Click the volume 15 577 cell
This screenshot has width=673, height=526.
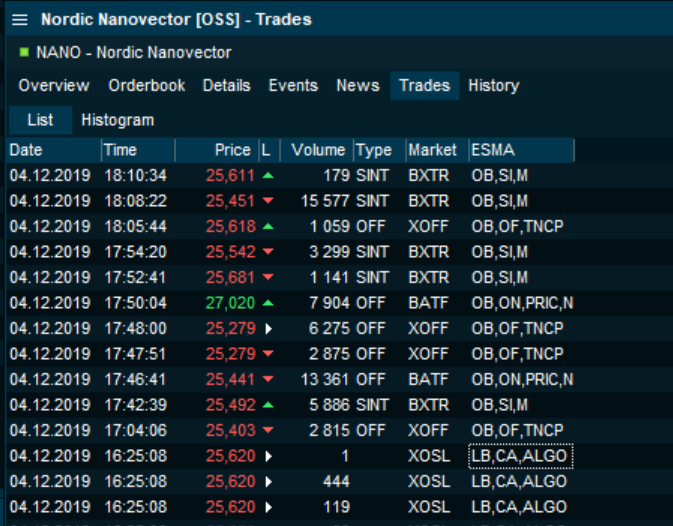tap(325, 201)
